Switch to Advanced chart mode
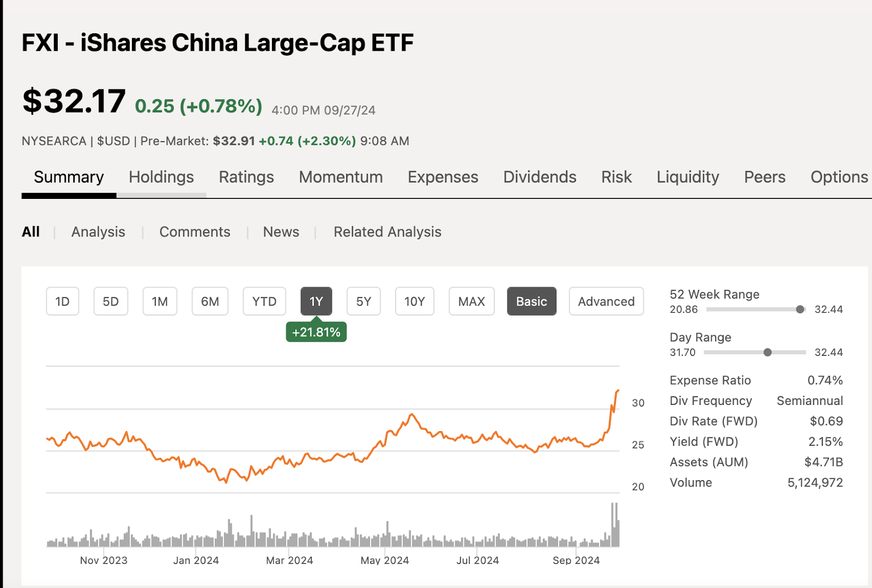Screen dimensions: 872x588 point(606,301)
